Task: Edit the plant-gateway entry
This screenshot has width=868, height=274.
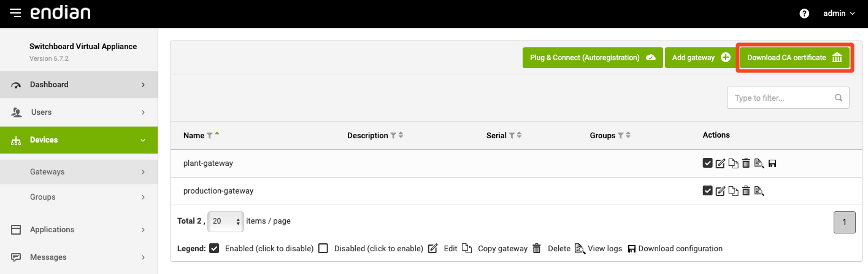Action: pos(721,163)
